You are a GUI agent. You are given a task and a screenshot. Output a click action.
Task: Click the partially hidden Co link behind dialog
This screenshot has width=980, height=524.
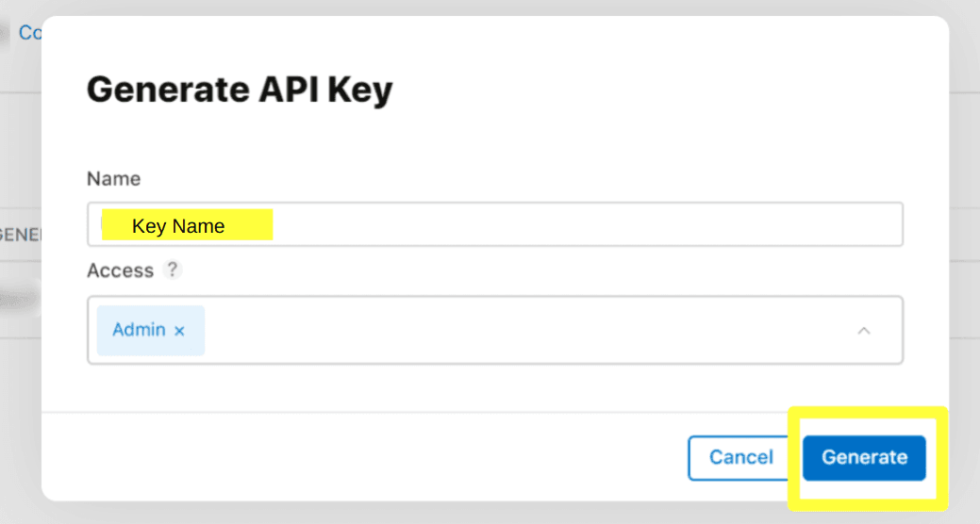click(x=30, y=33)
